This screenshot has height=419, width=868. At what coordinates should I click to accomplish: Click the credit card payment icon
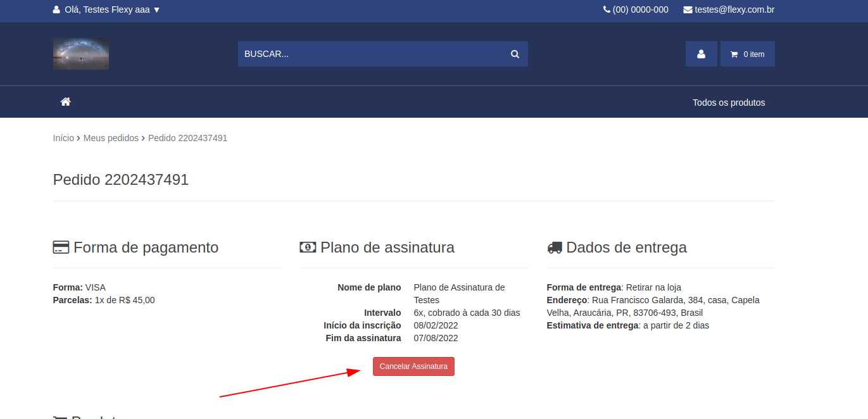[61, 247]
